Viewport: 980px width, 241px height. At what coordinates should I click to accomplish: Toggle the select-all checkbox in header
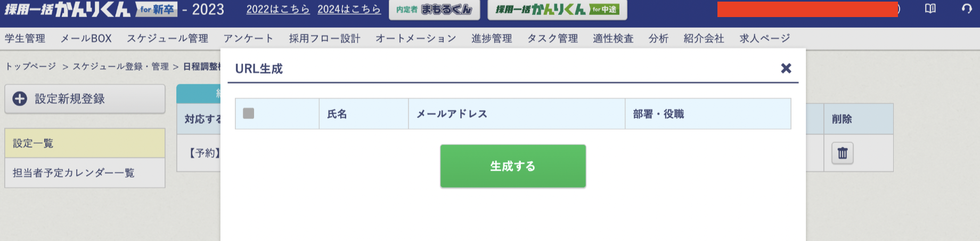tap(248, 113)
